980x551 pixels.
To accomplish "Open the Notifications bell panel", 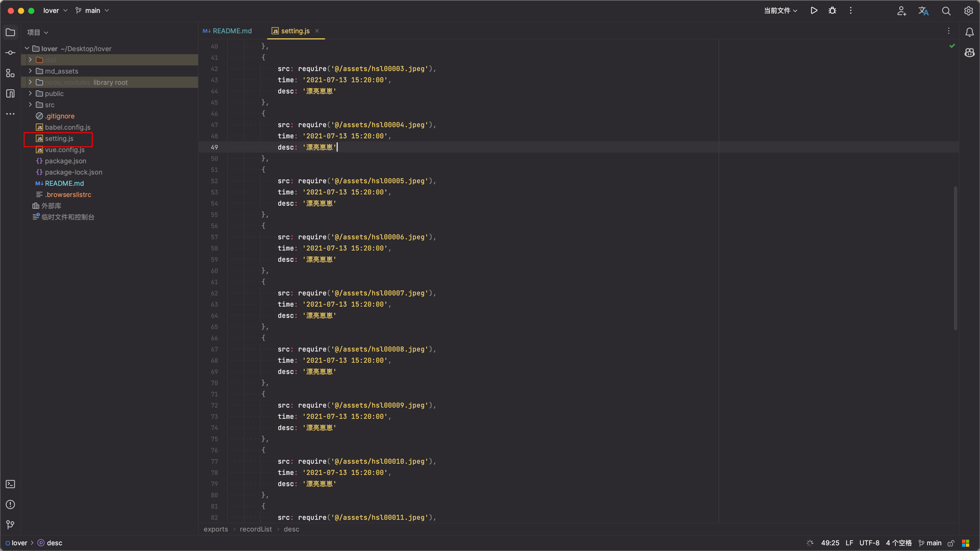I will (x=969, y=32).
